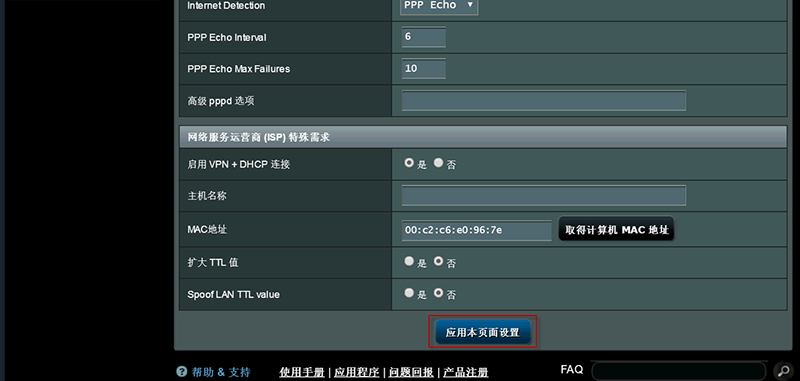Screen dimensions: 800x381
Task: Select 是 for Spoof LAN TTL value
Action: [x=409, y=293]
